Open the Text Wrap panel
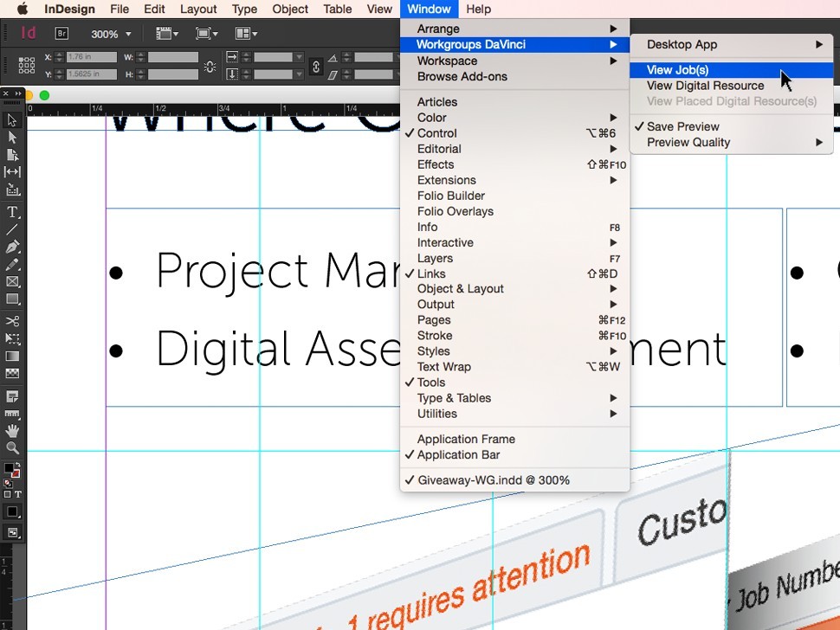840x630 pixels. pos(514,367)
